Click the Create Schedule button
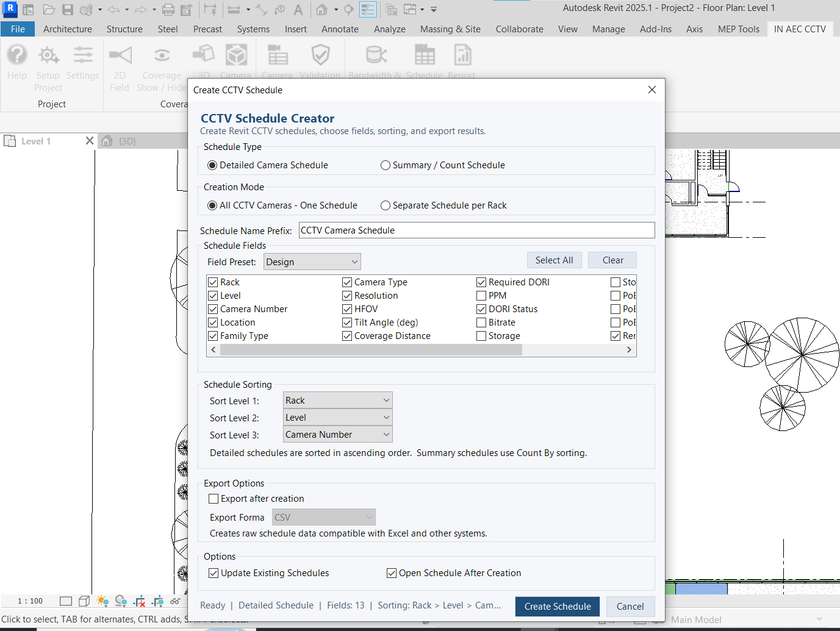 coord(558,607)
